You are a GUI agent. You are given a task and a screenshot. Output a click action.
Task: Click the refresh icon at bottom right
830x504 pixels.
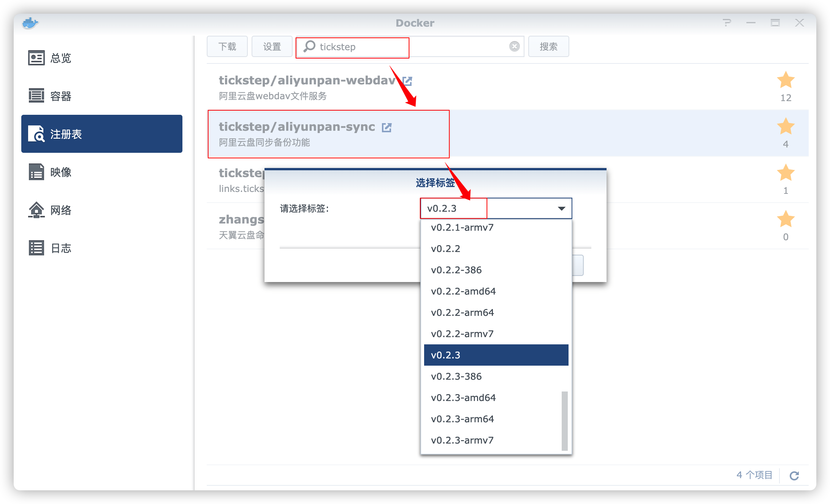tap(794, 475)
